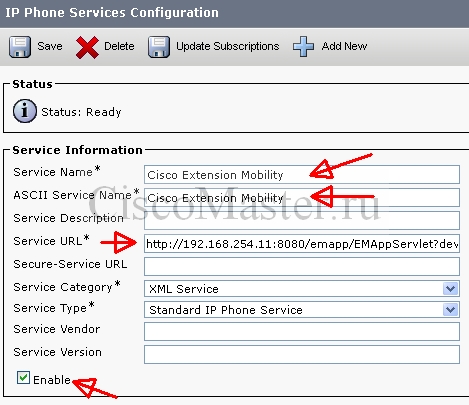Click the 'Service Information' section heading

click(x=77, y=150)
